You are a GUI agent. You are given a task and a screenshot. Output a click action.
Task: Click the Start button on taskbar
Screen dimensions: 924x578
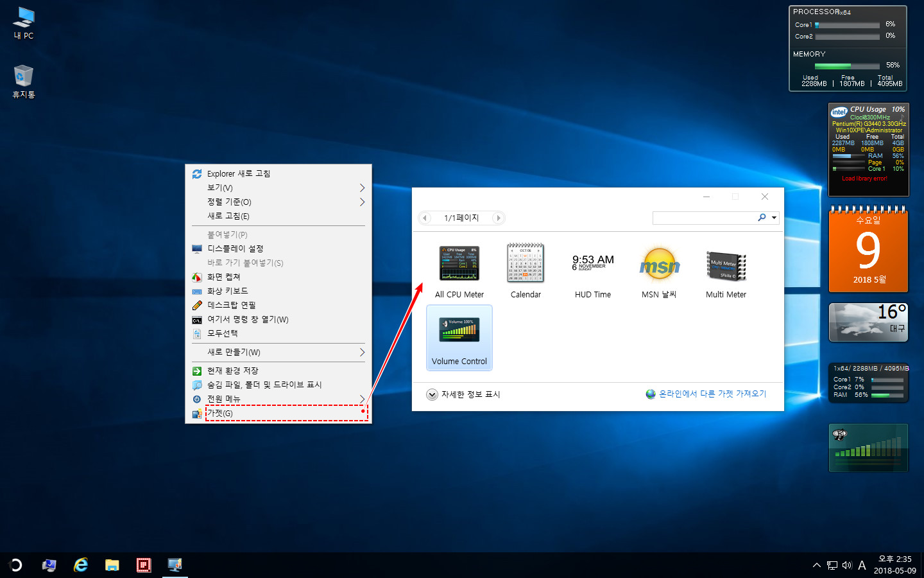coord(15,565)
